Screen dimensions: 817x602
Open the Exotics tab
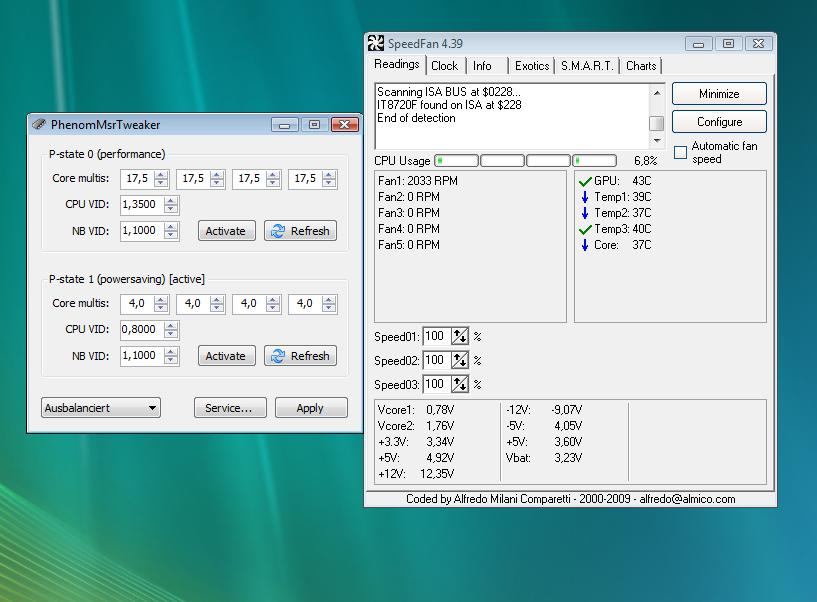coord(531,66)
